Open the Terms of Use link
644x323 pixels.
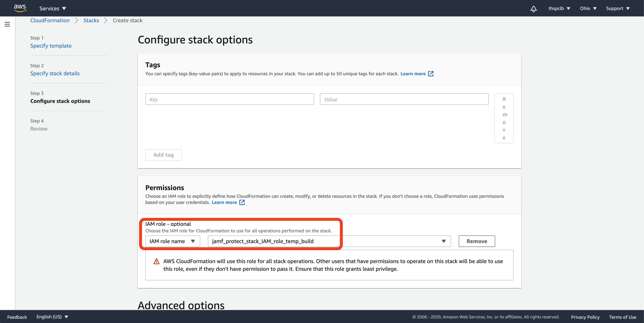point(623,317)
